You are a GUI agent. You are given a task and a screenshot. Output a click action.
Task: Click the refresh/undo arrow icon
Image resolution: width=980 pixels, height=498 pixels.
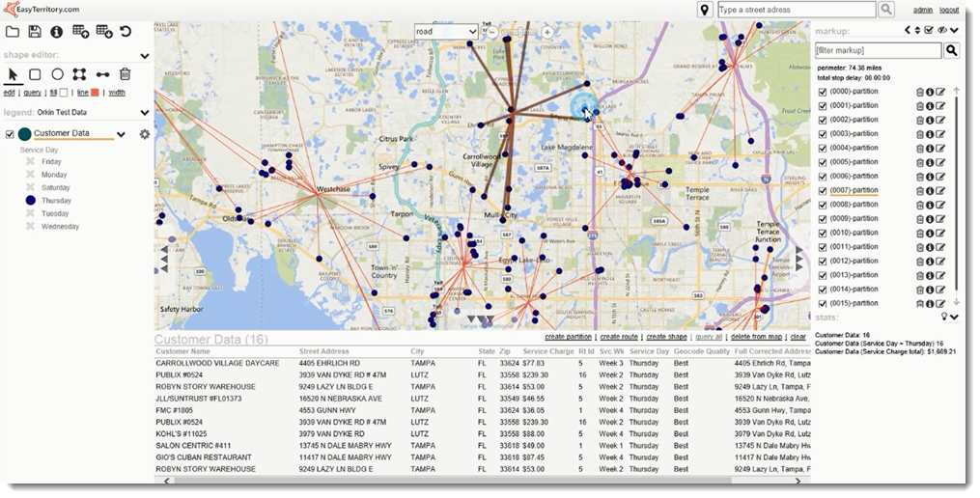pos(126,32)
